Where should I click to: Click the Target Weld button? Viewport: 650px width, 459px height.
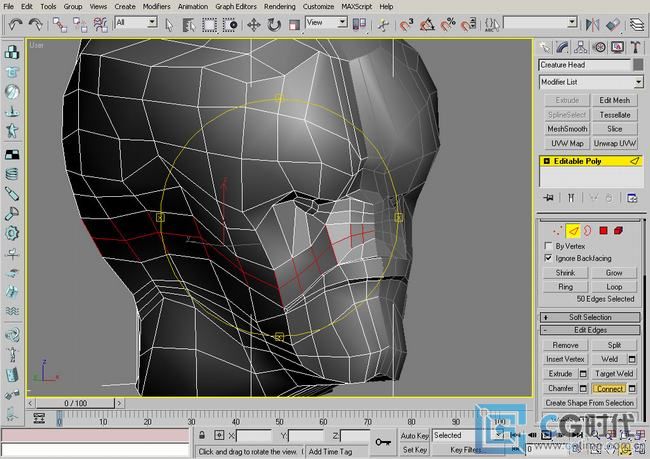coord(614,374)
